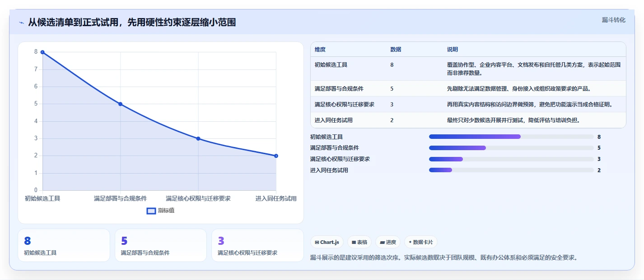
Task: Click table value 3 in the 数据 column
Action: click(392, 105)
